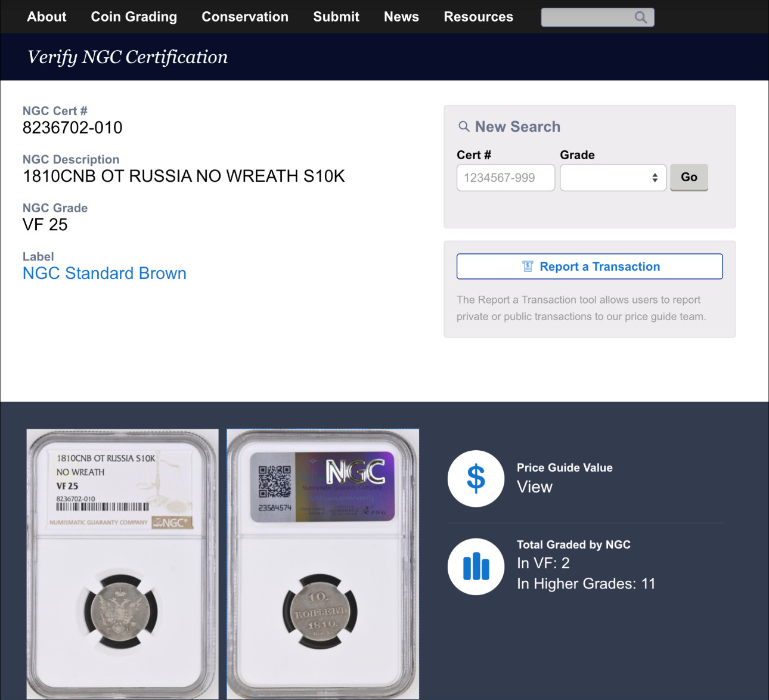Viewport: 769px width, 700px height.
Task: Open the News menu
Action: 401,17
